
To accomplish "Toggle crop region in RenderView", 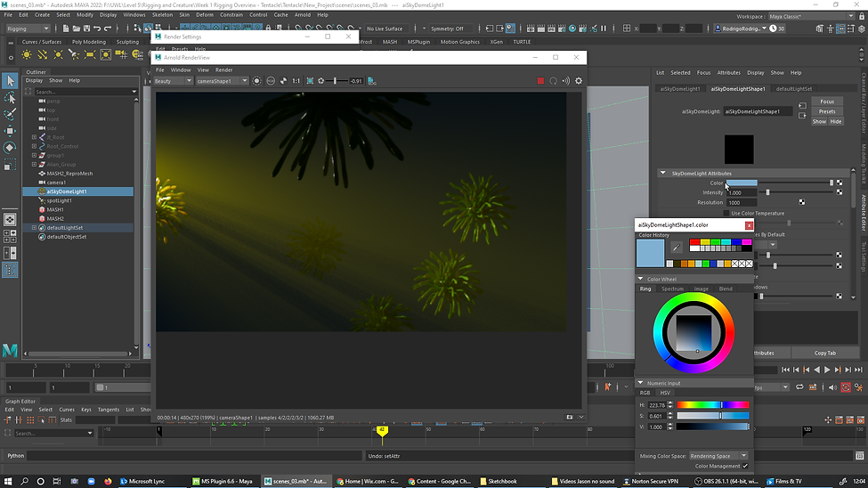I will 310,81.
